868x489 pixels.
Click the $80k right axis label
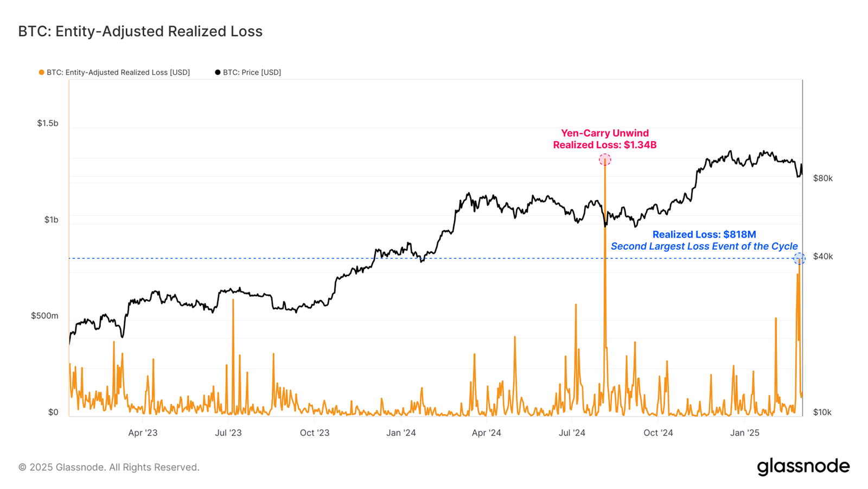tap(823, 179)
